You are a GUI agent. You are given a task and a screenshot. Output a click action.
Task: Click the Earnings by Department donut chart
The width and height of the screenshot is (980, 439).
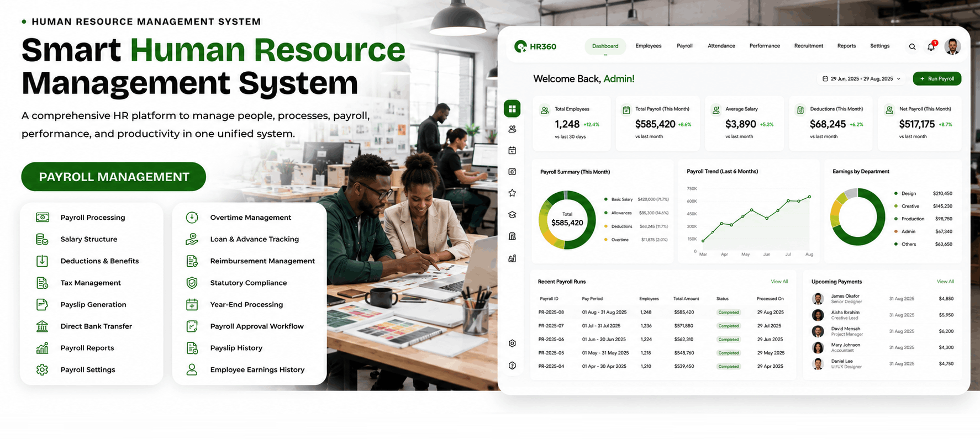(x=858, y=216)
